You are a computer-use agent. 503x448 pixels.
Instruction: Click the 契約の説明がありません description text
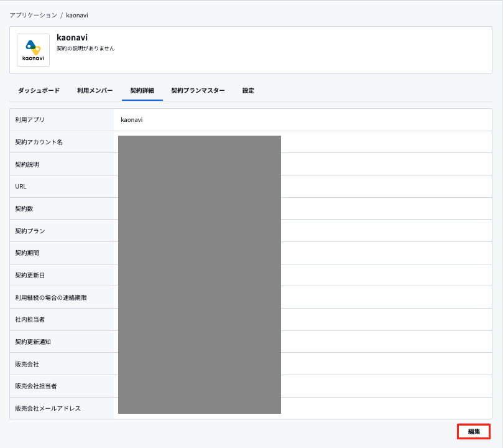pyautogui.click(x=85, y=49)
